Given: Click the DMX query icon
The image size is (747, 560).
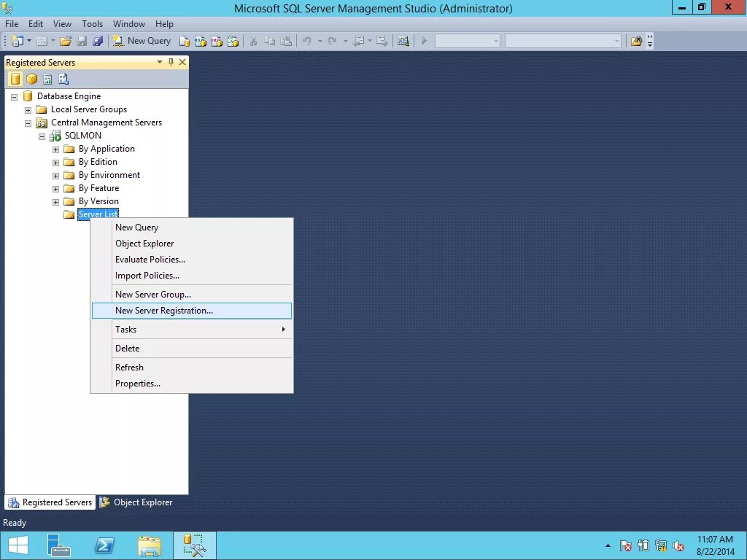Looking at the screenshot, I should coord(216,41).
